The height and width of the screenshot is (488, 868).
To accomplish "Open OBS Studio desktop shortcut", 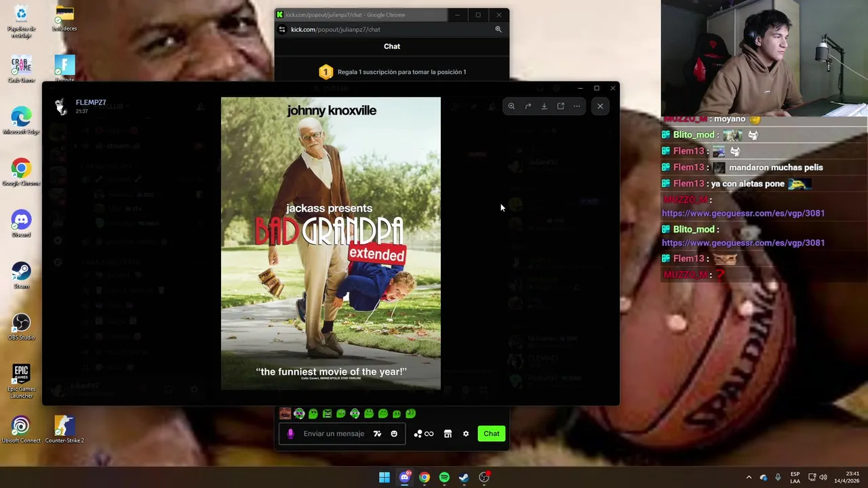I will (x=21, y=327).
